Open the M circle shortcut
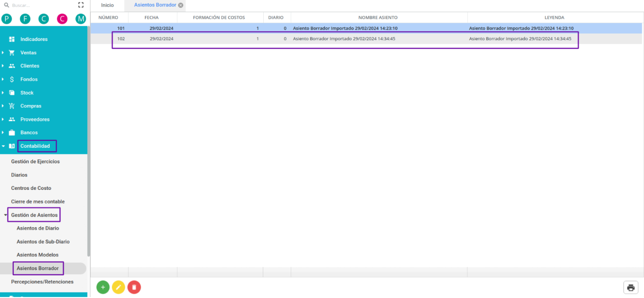Image resolution: width=644 pixels, height=298 pixels. [x=80, y=19]
